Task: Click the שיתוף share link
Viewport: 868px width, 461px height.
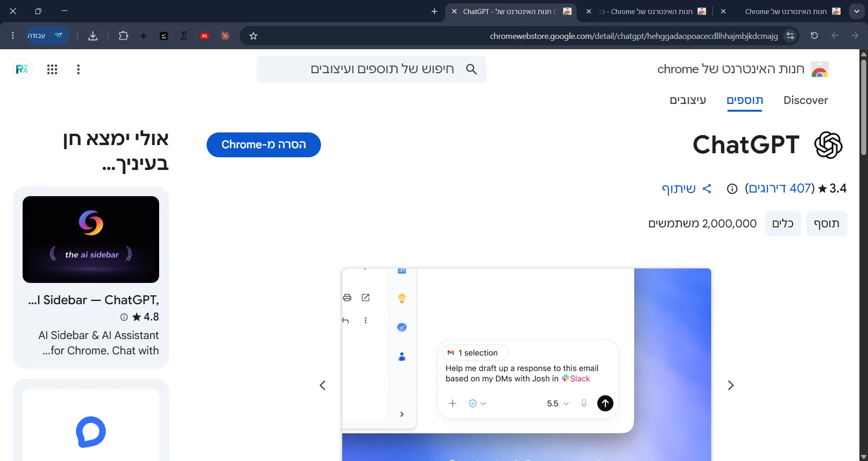Action: (x=686, y=189)
